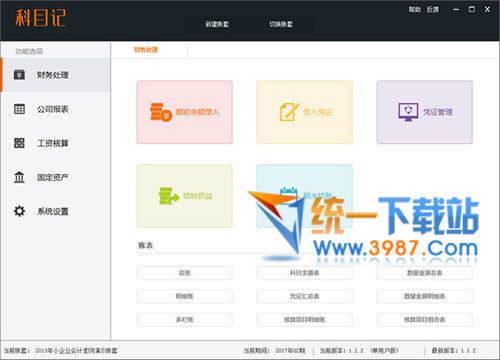This screenshot has width=500, height=360.
Task: Click the 当前账套 status bar entry
Action: [60, 351]
